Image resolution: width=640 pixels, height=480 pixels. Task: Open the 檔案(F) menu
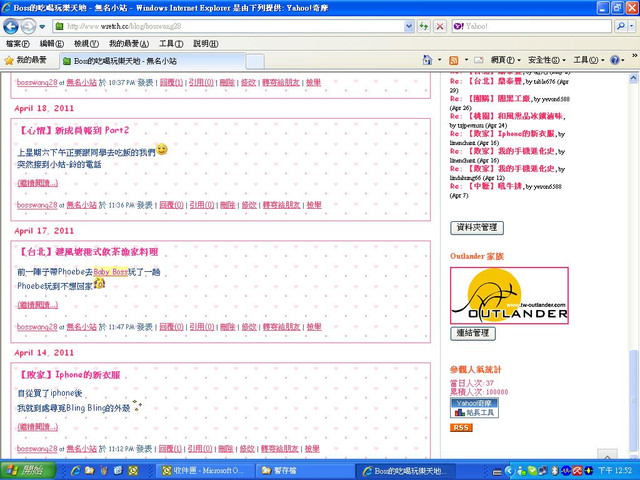point(18,44)
